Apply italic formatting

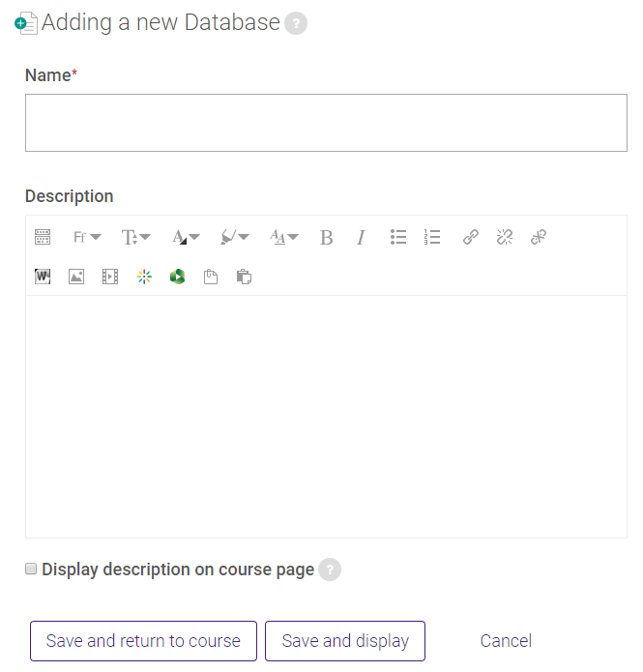click(x=361, y=237)
